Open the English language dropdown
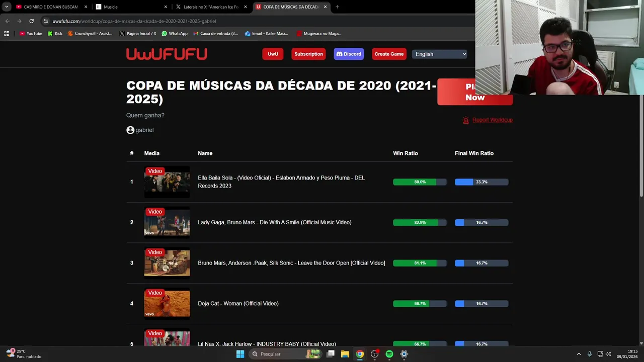 440,54
